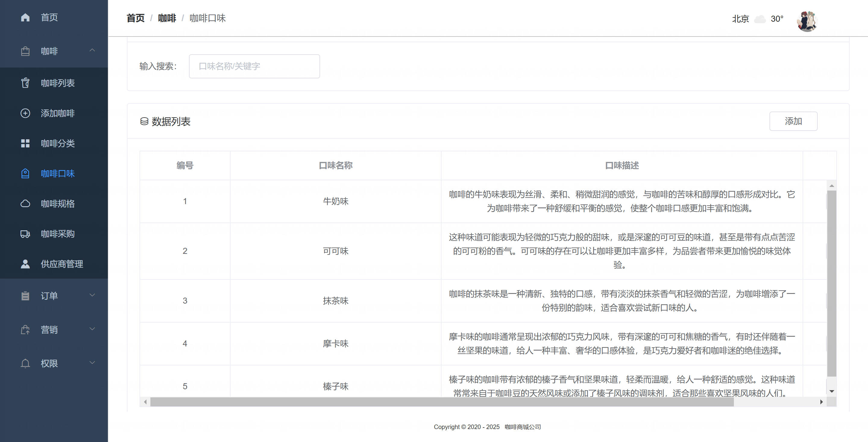
Task: Click the 牛奶味 description text
Action: (622, 201)
